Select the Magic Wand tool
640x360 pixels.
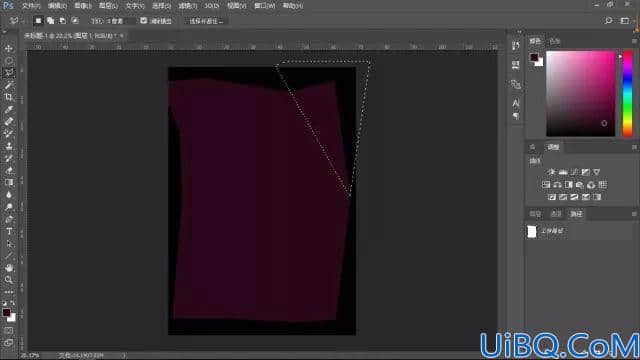point(9,85)
